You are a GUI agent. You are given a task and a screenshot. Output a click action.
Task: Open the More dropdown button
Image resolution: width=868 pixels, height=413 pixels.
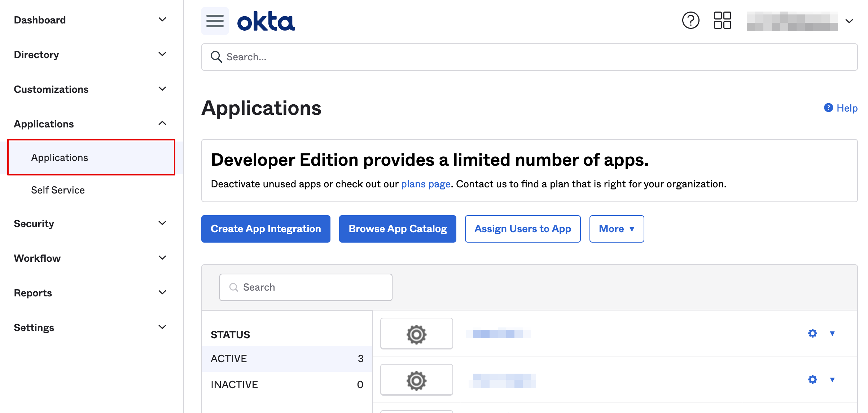click(616, 229)
